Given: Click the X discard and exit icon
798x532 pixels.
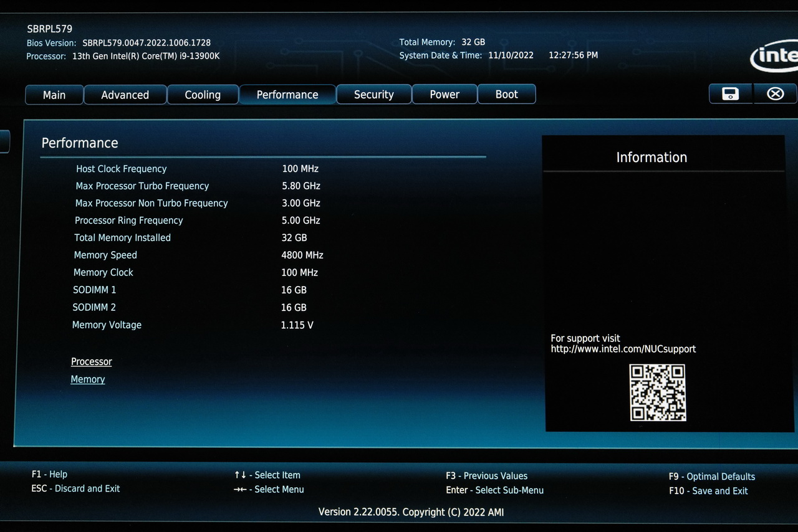Looking at the screenshot, I should tap(775, 93).
